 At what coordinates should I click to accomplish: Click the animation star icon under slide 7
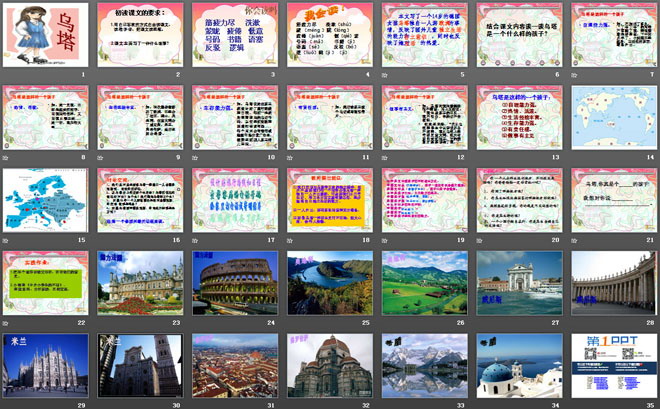[574, 75]
